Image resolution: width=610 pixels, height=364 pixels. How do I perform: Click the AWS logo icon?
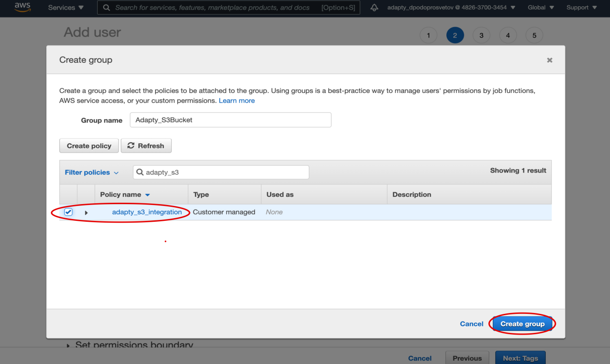[22, 7]
